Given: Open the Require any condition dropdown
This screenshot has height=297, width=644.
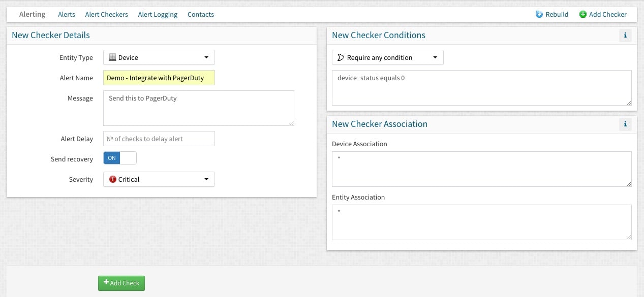Looking at the screenshot, I should click(387, 57).
